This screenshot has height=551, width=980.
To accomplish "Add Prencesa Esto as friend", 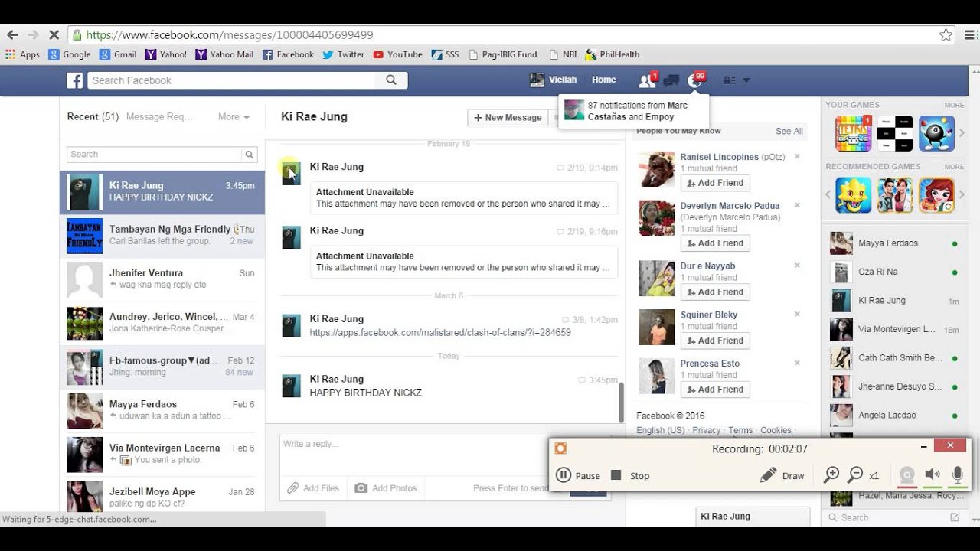I will click(x=715, y=390).
